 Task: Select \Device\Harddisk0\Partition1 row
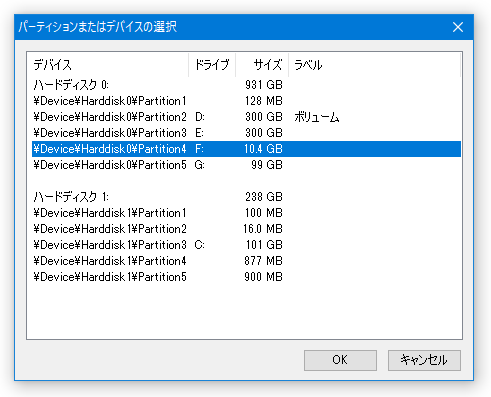pos(246,101)
